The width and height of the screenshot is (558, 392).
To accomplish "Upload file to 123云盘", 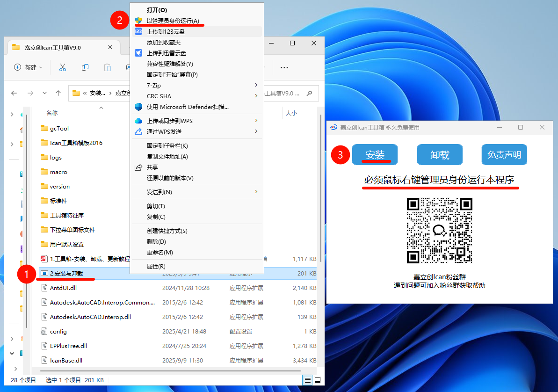I will click(166, 32).
